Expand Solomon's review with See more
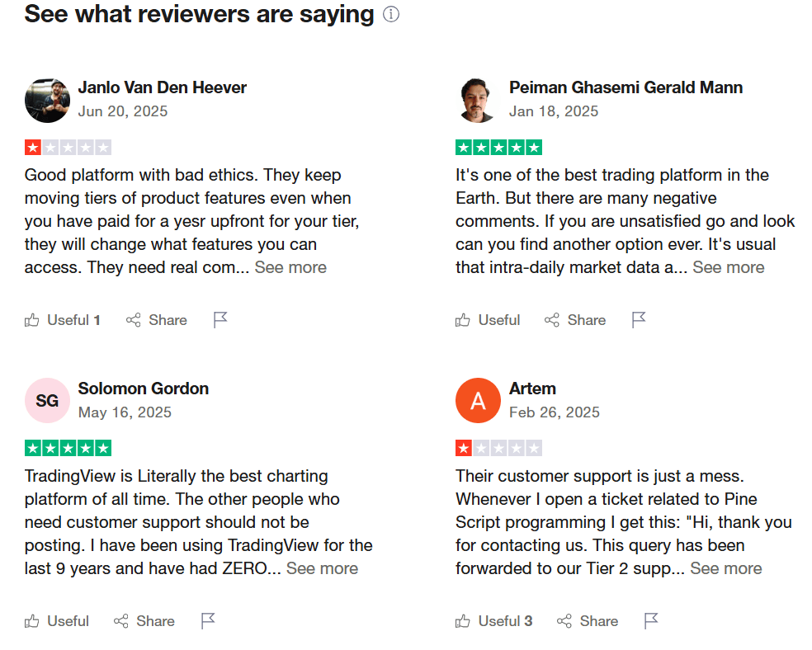812x650 pixels. coord(322,569)
